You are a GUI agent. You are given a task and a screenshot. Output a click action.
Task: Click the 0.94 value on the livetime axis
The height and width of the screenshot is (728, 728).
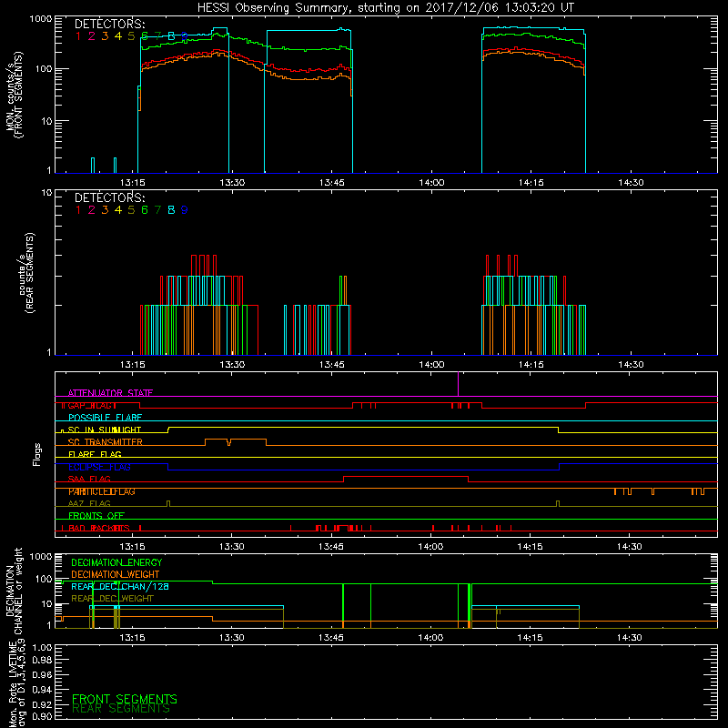[x=42, y=690]
